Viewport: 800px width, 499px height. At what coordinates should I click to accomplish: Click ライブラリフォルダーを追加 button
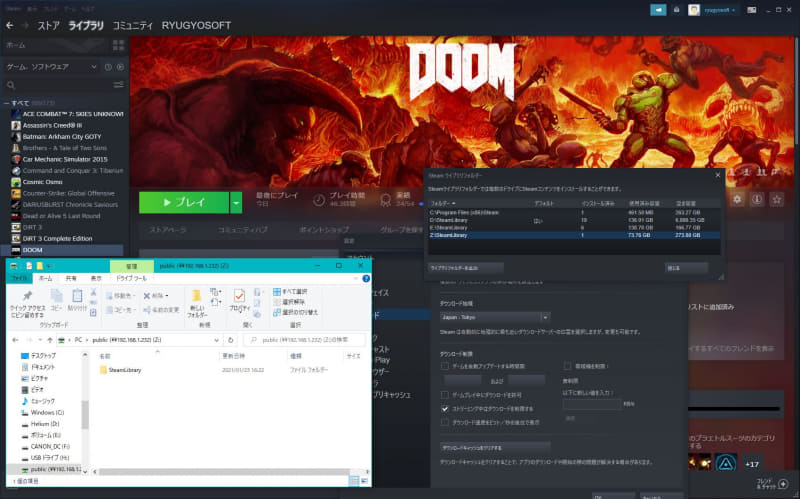pyautogui.click(x=465, y=268)
